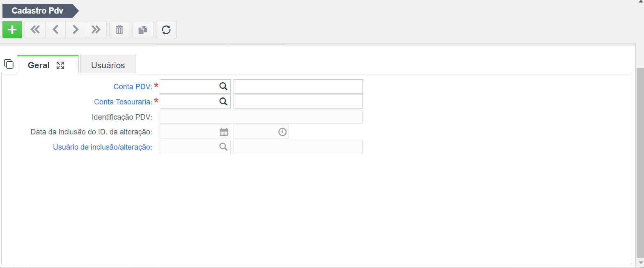Open the Conta Tesouraria search magnifier
This screenshot has width=644, height=268.
pyautogui.click(x=223, y=102)
